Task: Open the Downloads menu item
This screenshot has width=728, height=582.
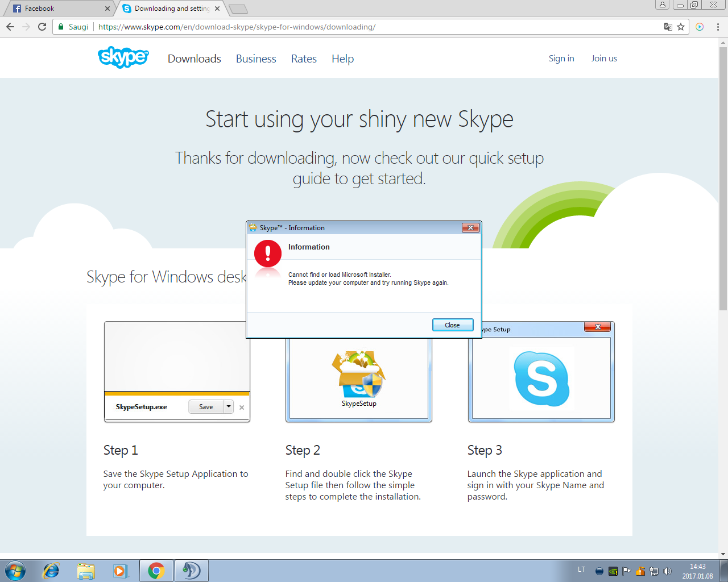Action: coord(194,59)
